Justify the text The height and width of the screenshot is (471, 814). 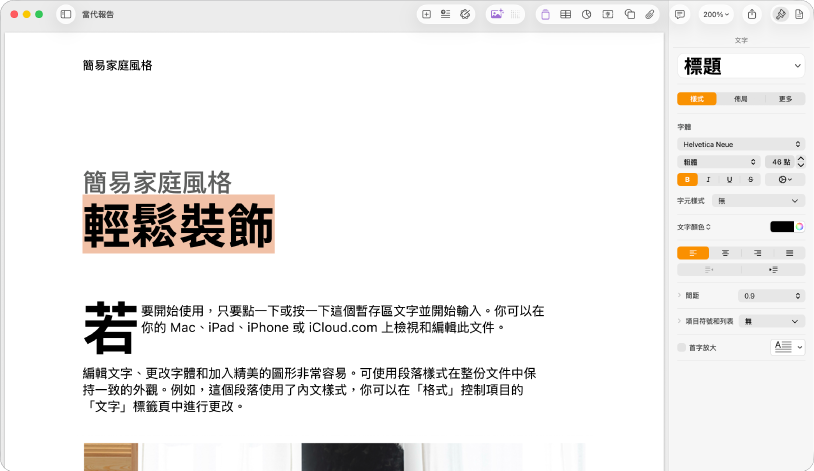[x=790, y=253]
